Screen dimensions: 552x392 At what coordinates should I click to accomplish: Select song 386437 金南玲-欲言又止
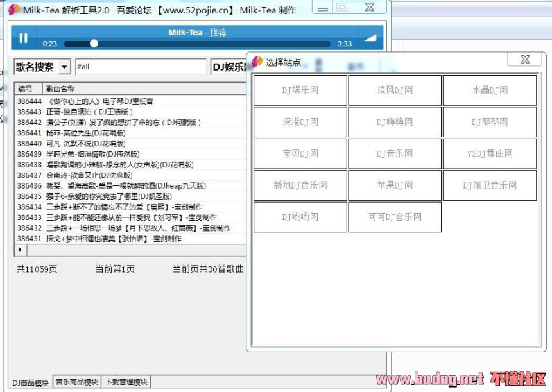(x=130, y=175)
